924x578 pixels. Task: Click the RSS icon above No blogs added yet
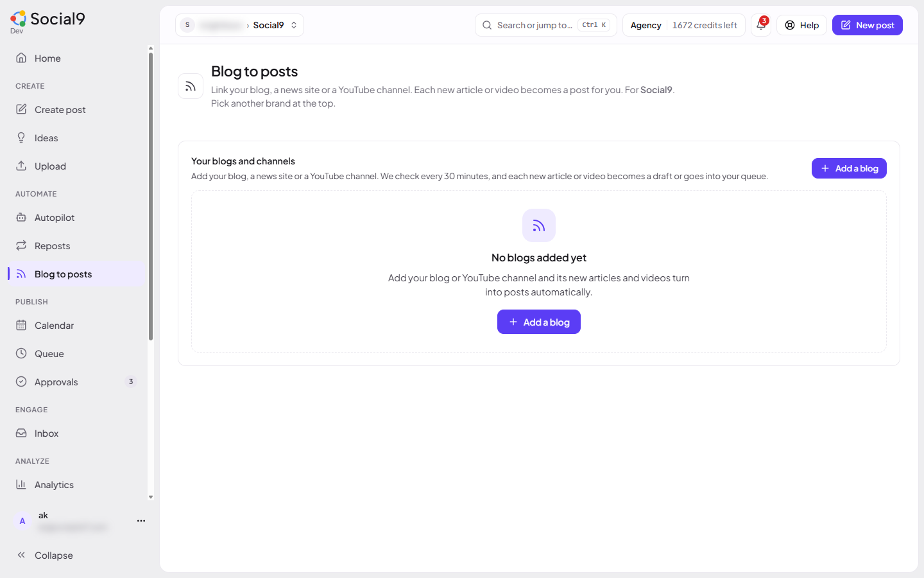pos(539,225)
